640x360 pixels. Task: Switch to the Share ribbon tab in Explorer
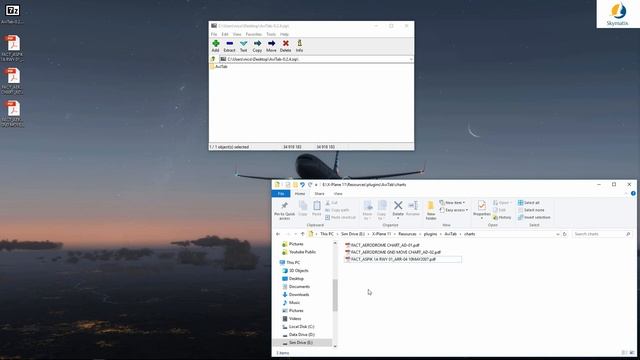(x=320, y=193)
